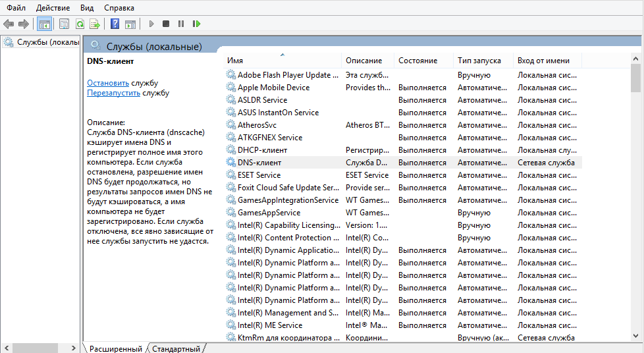644x353 pixels.
Task: Click the Forward arrow in the toolbar
Action: pyautogui.click(x=24, y=24)
